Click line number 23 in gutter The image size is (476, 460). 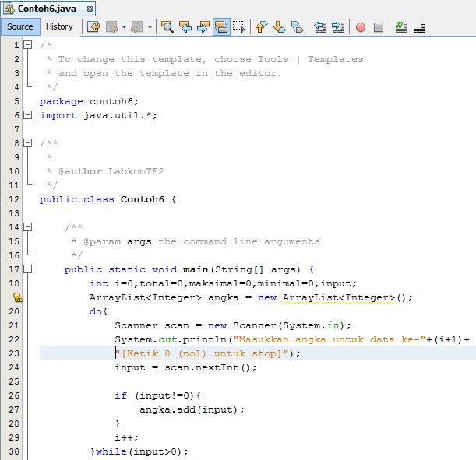(x=14, y=353)
